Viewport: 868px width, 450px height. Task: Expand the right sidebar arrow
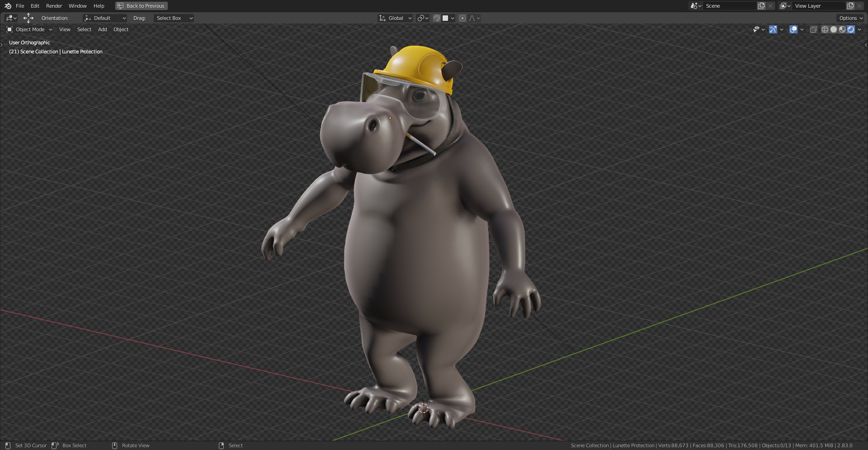tap(866, 44)
